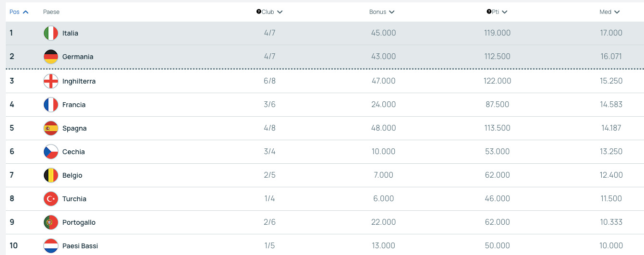Click the Portogallo flag icon

[51, 222]
